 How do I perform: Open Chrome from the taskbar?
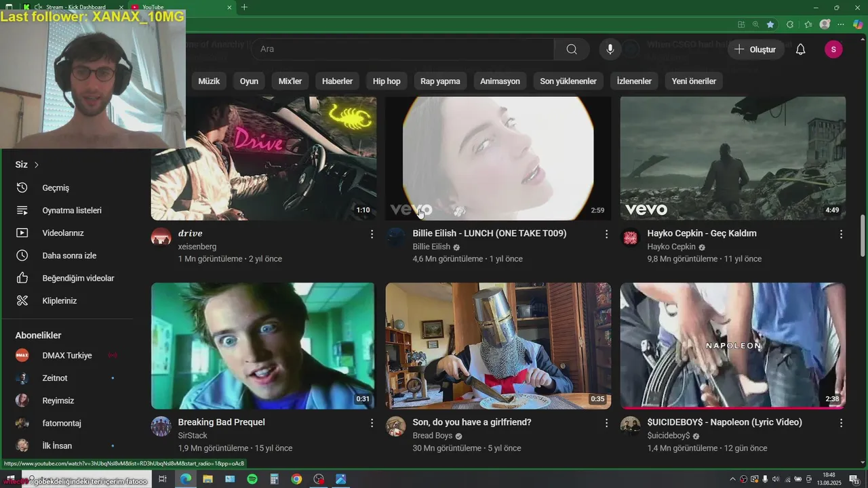(296, 479)
